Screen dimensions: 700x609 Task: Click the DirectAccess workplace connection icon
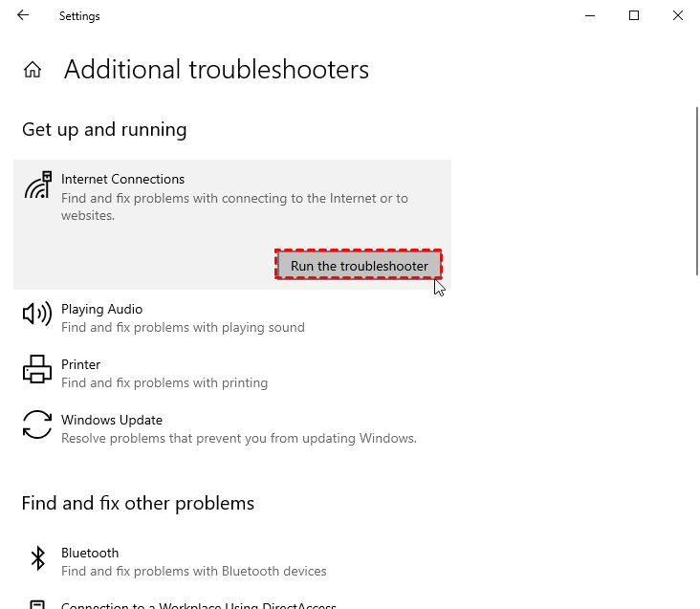(37, 604)
